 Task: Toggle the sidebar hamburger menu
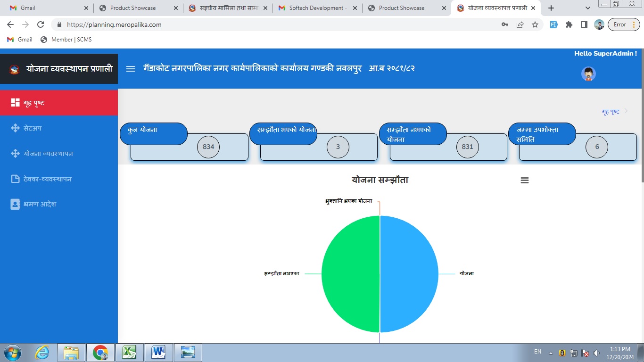click(131, 69)
